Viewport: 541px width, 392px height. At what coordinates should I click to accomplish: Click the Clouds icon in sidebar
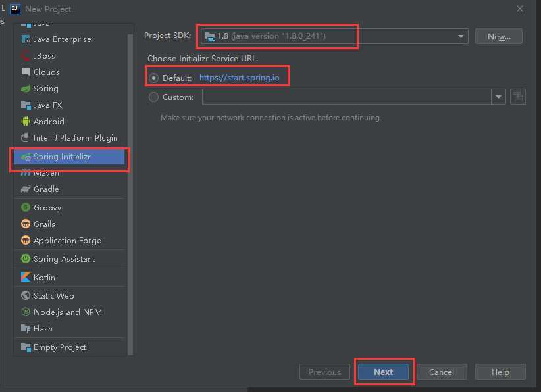click(26, 72)
